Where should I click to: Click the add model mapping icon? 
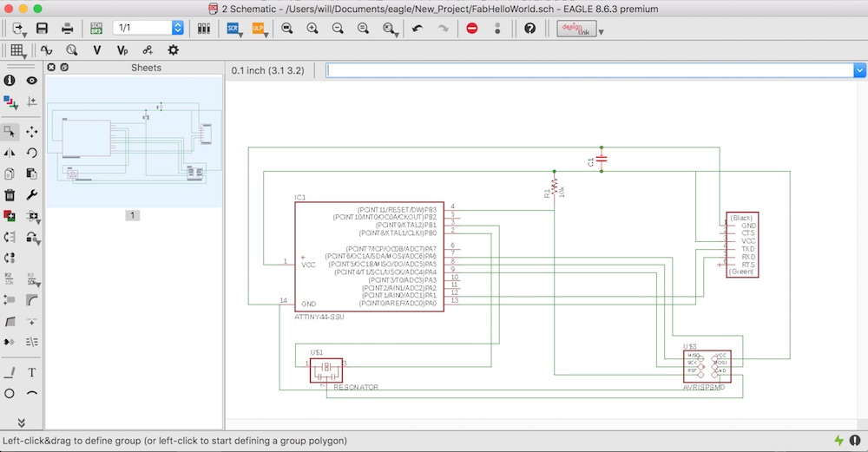[148, 50]
